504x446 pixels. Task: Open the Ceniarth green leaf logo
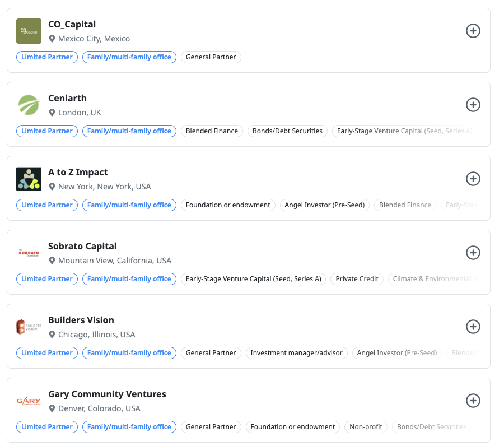click(x=29, y=105)
